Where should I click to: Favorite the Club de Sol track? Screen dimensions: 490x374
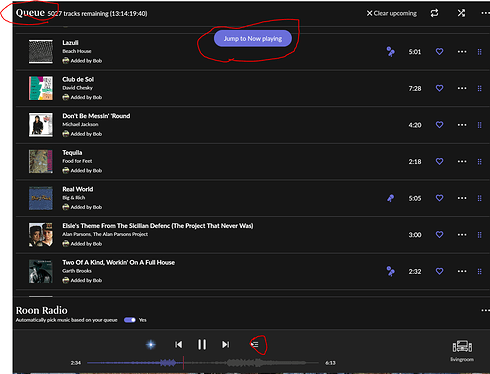[x=439, y=88]
